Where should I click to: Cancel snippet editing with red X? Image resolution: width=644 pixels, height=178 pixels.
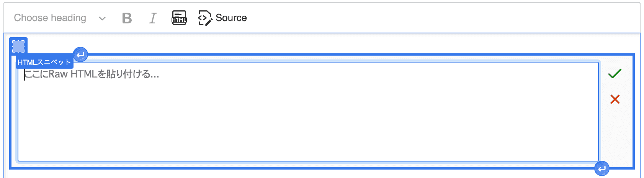click(615, 99)
